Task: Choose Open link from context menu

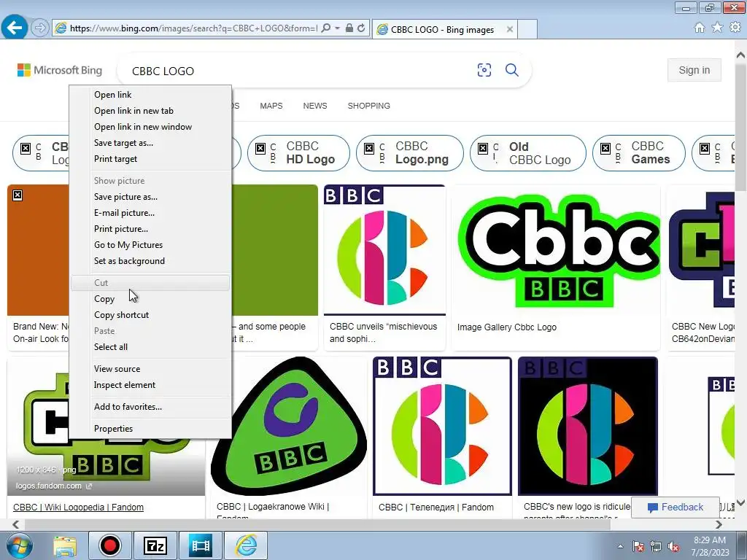Action: (150, 95)
